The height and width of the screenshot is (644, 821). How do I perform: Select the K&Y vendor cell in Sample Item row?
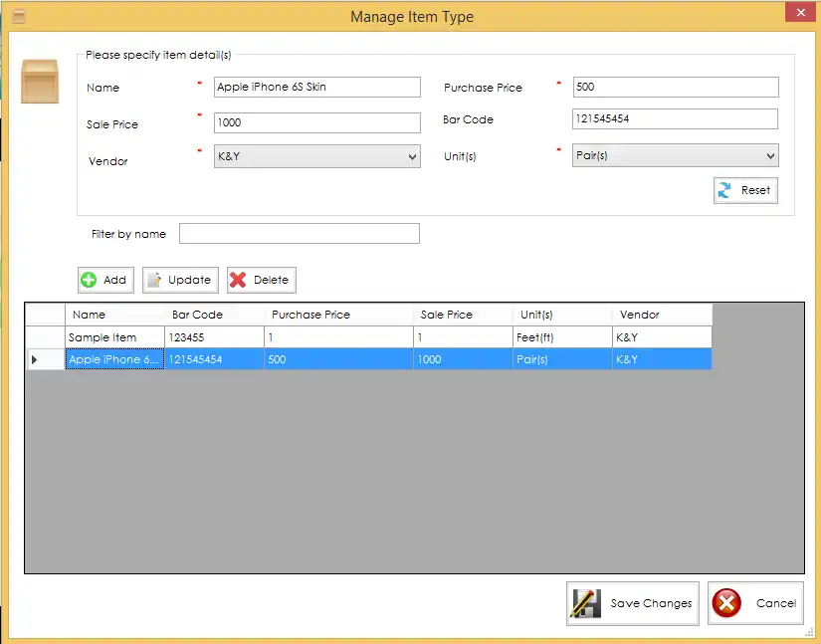click(x=662, y=337)
